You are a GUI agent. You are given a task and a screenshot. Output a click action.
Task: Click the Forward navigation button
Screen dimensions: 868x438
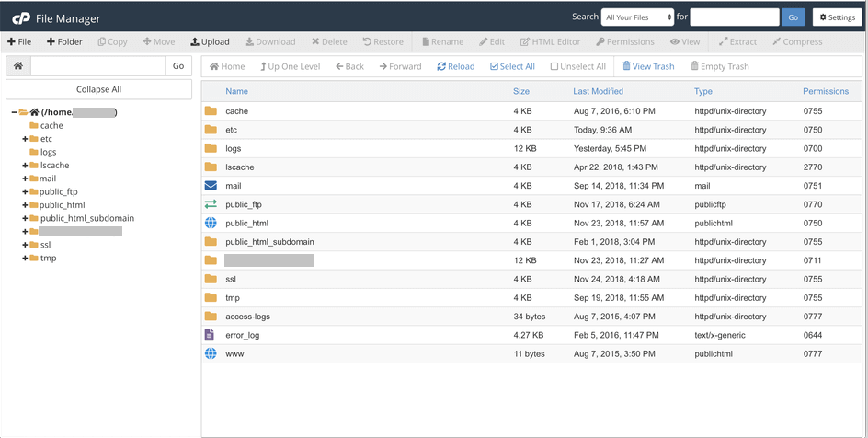(400, 66)
